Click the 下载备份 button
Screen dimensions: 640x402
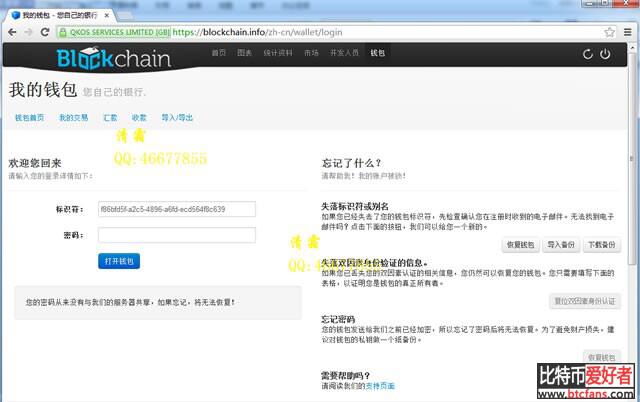coord(602,245)
